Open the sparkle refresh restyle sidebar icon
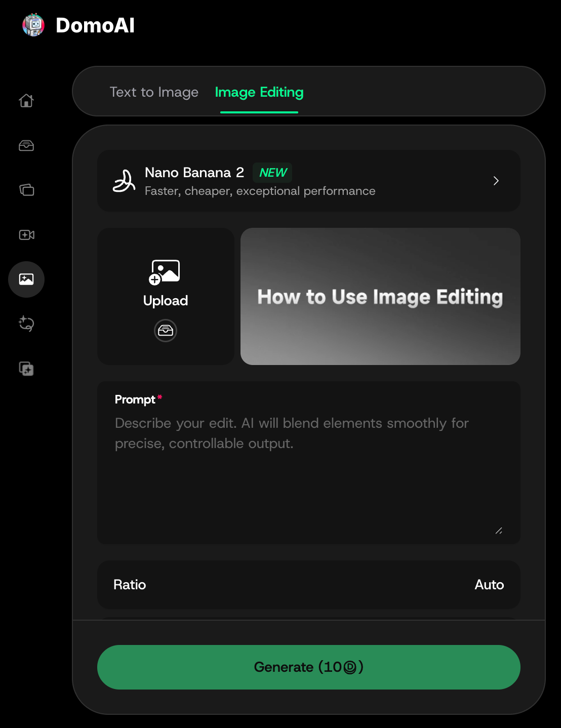 point(26,323)
